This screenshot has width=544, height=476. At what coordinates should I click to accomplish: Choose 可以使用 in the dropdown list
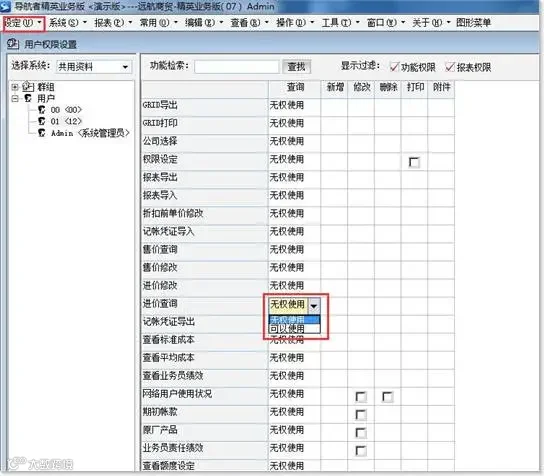point(294,329)
